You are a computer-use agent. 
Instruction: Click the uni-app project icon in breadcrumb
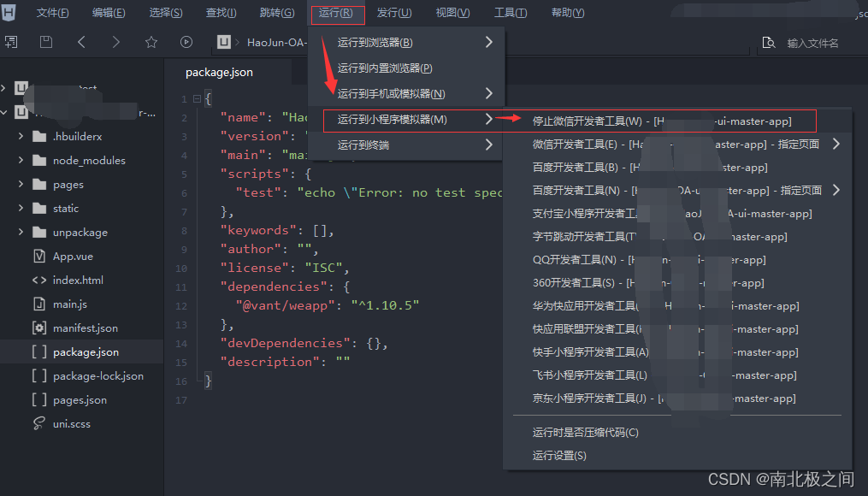224,42
